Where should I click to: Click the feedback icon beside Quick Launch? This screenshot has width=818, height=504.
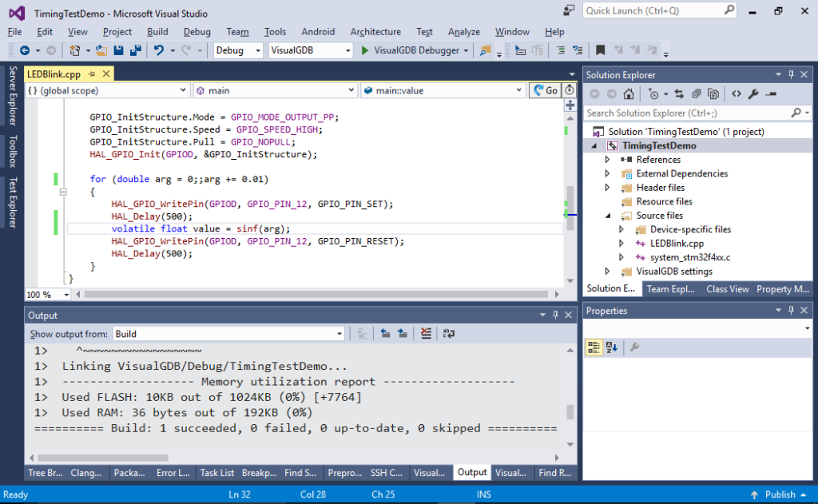point(569,10)
